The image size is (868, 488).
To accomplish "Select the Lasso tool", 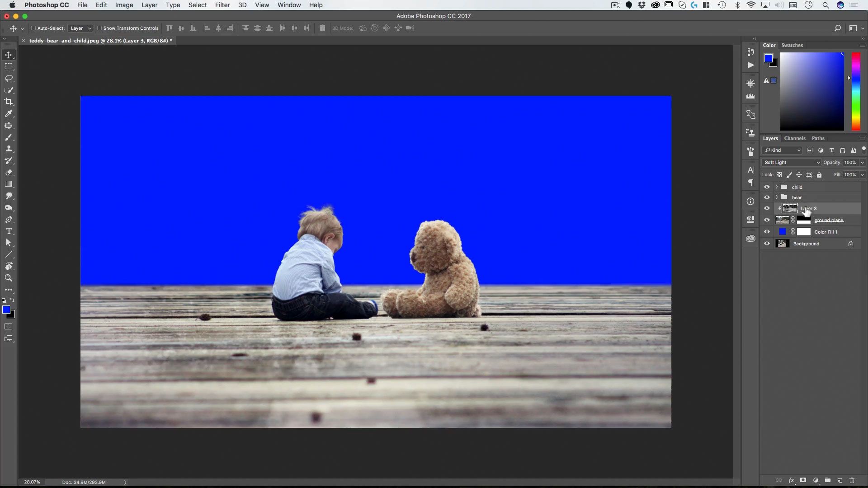I will (x=9, y=78).
